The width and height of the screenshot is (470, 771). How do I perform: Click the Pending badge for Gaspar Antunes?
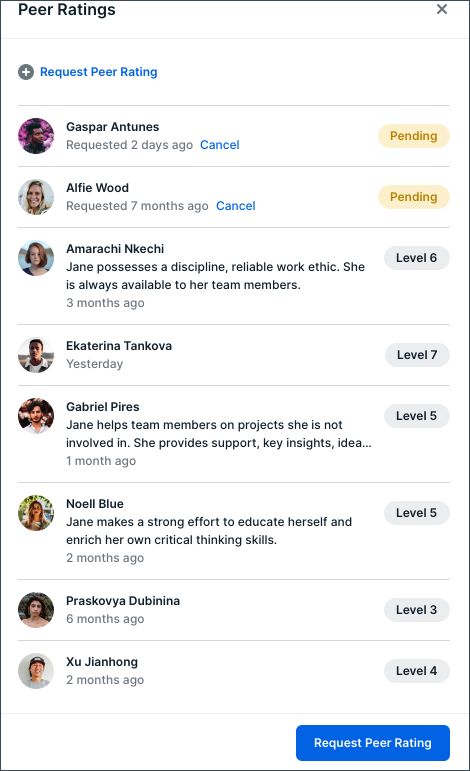[x=413, y=136]
